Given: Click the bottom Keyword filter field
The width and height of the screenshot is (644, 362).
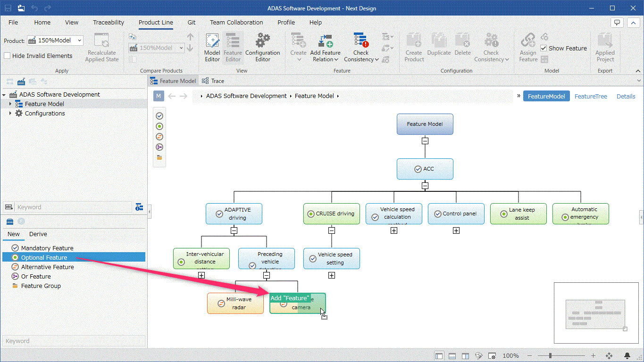Looking at the screenshot, I should (x=74, y=341).
